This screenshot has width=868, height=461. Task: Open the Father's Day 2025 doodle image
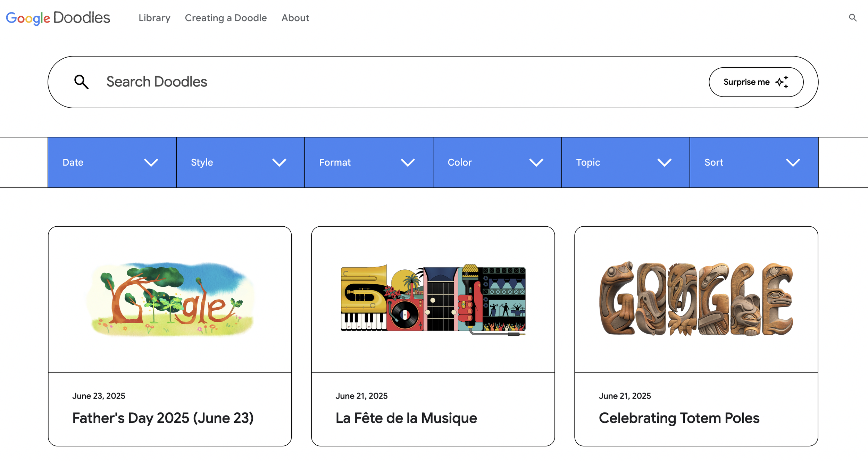[170, 299]
